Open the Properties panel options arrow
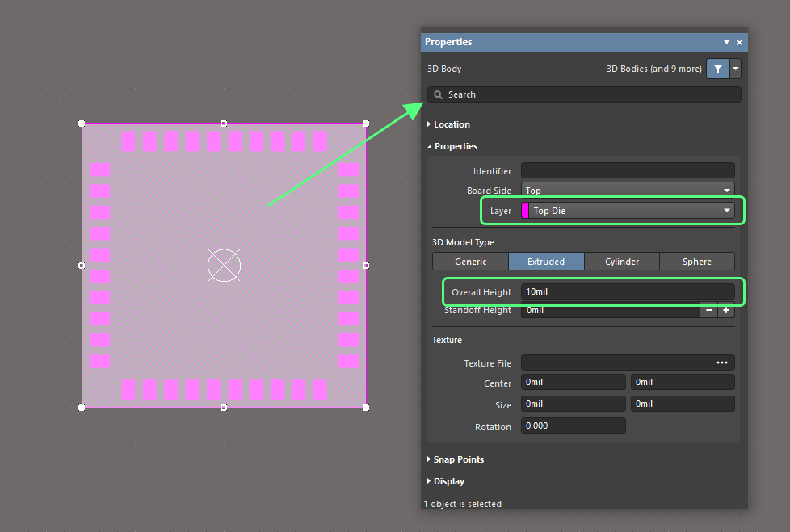 pos(726,42)
